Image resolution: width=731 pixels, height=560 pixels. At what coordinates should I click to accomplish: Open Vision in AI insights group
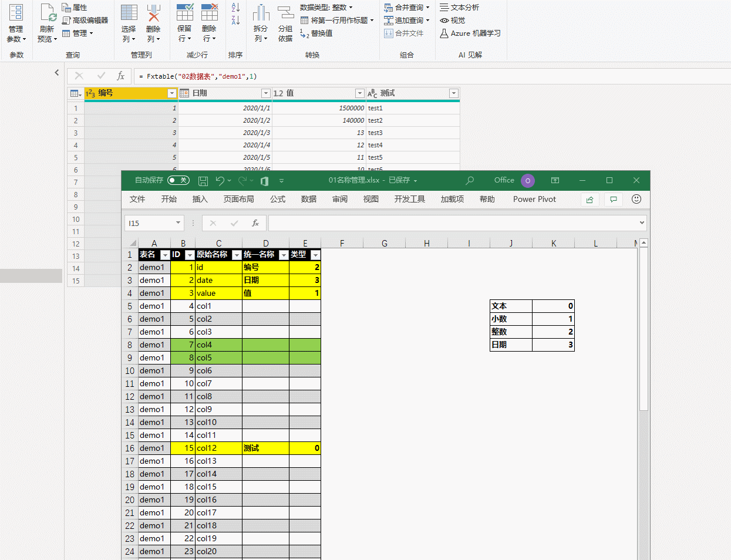(453, 20)
